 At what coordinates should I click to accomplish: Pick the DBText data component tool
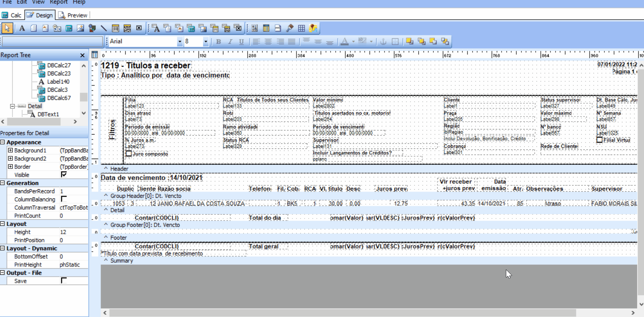156,28
